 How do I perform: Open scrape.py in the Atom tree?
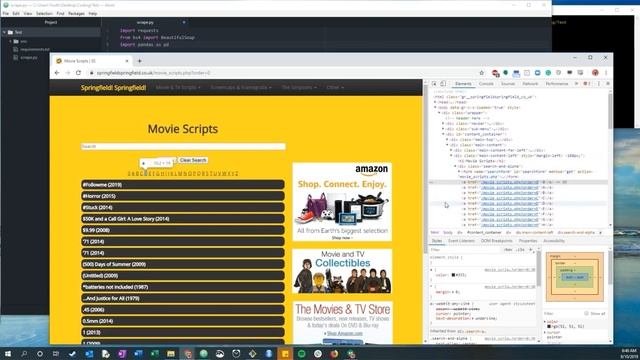[29, 58]
